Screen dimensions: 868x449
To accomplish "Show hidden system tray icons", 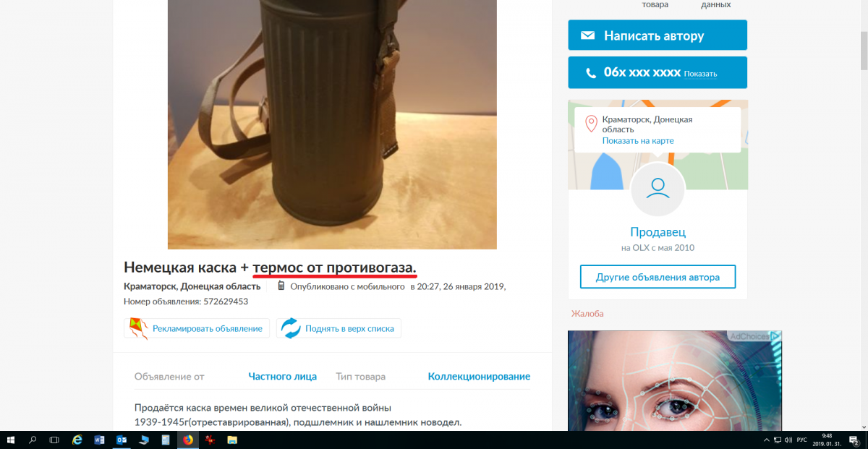I will click(767, 440).
